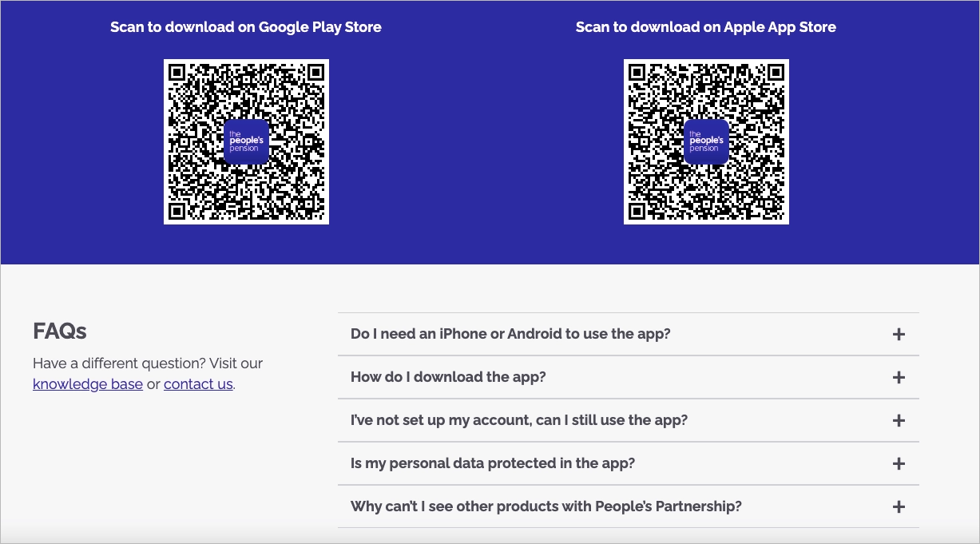Open the knowledge base link
The width and height of the screenshot is (980, 544).
88,384
